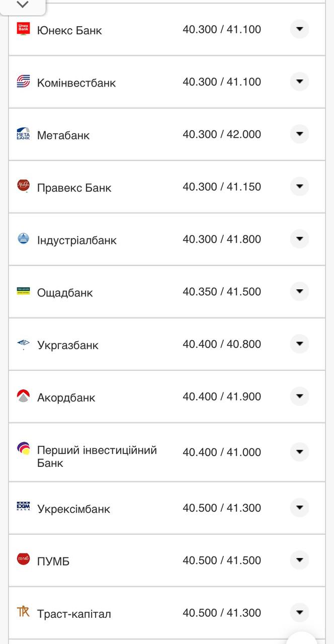Select the Укргазбанк 40.400 / 40.800 rate
334x644 pixels.
pos(222,344)
